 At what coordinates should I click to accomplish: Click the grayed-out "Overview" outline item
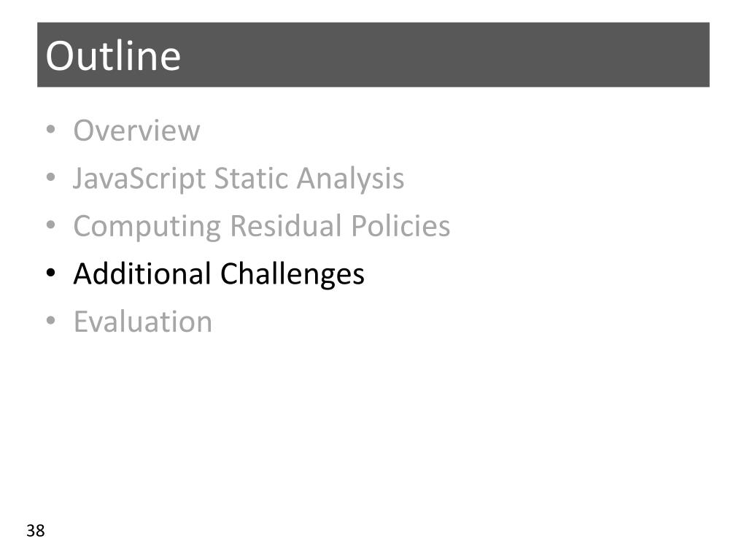[x=136, y=131]
